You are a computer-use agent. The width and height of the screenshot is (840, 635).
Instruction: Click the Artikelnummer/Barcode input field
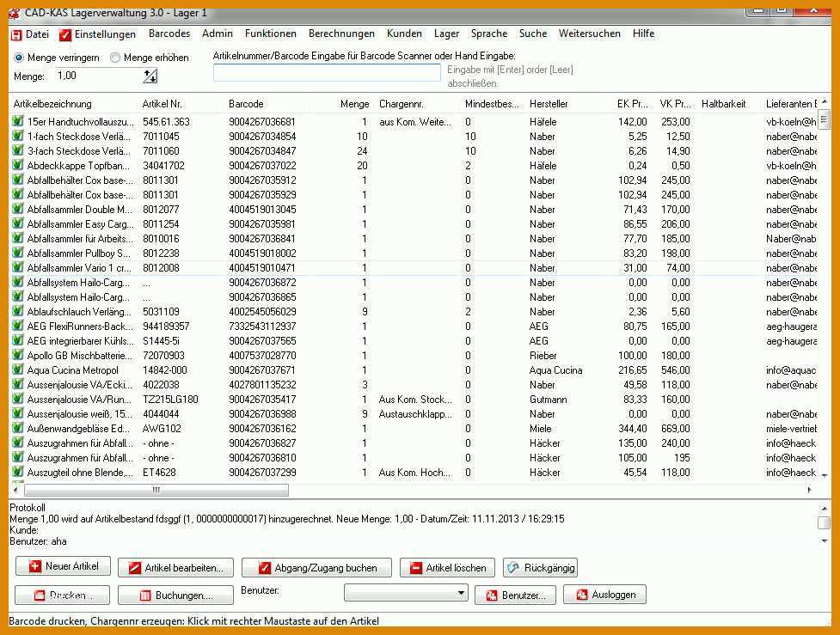tap(327, 73)
